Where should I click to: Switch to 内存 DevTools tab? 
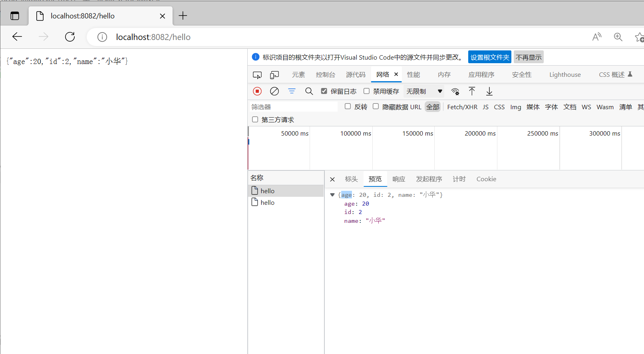pyautogui.click(x=444, y=75)
